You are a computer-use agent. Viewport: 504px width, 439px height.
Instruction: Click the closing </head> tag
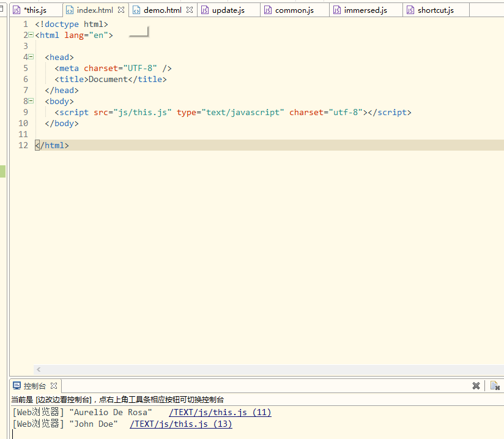pos(62,91)
